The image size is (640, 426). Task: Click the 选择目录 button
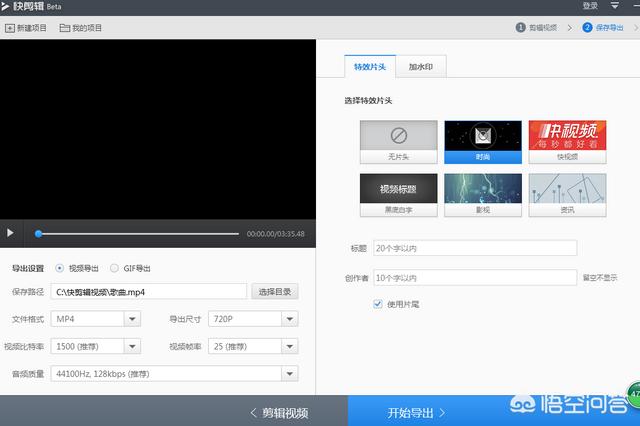275,292
